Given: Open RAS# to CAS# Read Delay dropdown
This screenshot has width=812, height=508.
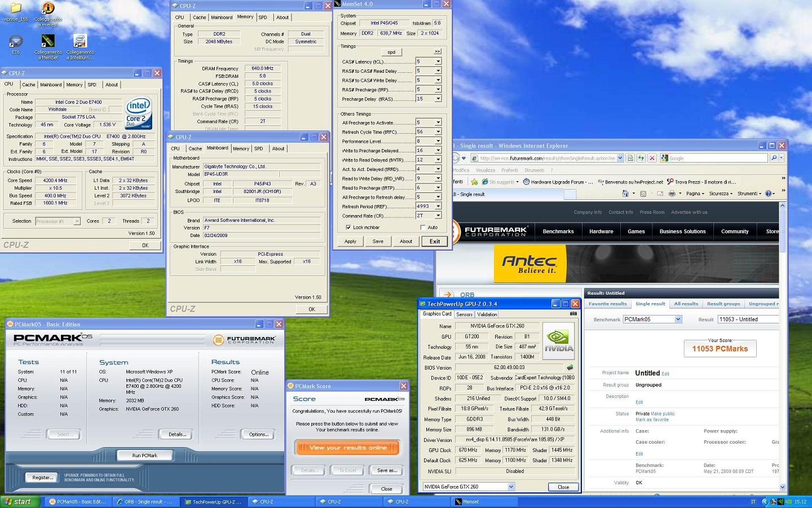Looking at the screenshot, I should click(x=438, y=71).
